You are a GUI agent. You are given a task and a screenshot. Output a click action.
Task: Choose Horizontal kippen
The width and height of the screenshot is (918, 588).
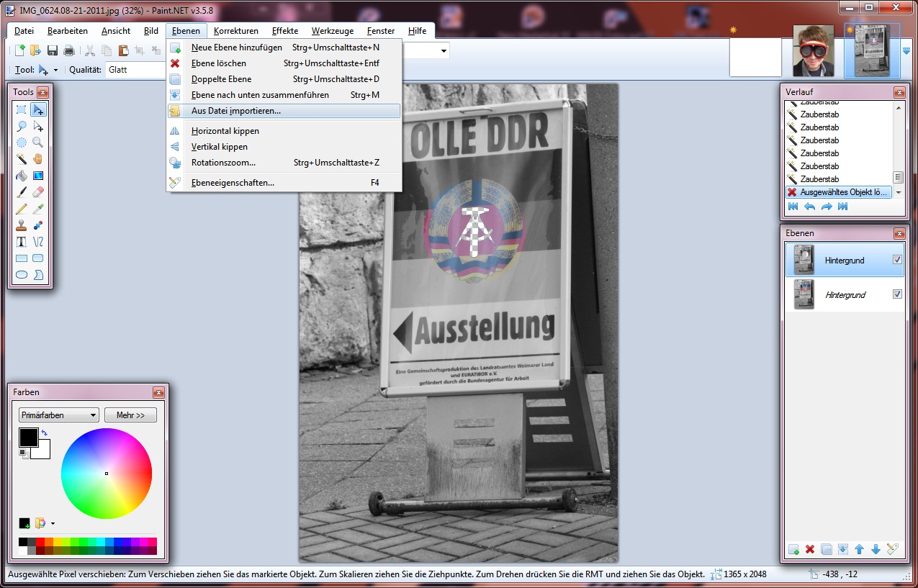[x=284, y=131]
